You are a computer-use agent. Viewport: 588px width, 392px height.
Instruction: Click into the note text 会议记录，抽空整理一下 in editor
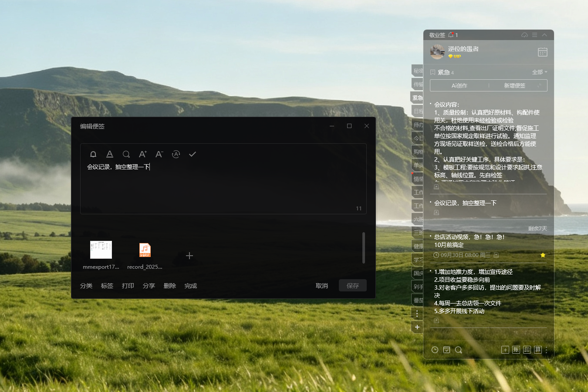(118, 167)
